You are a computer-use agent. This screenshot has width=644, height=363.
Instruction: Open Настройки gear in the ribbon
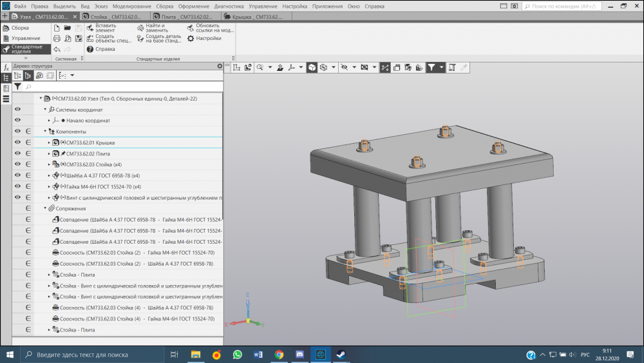(191, 39)
